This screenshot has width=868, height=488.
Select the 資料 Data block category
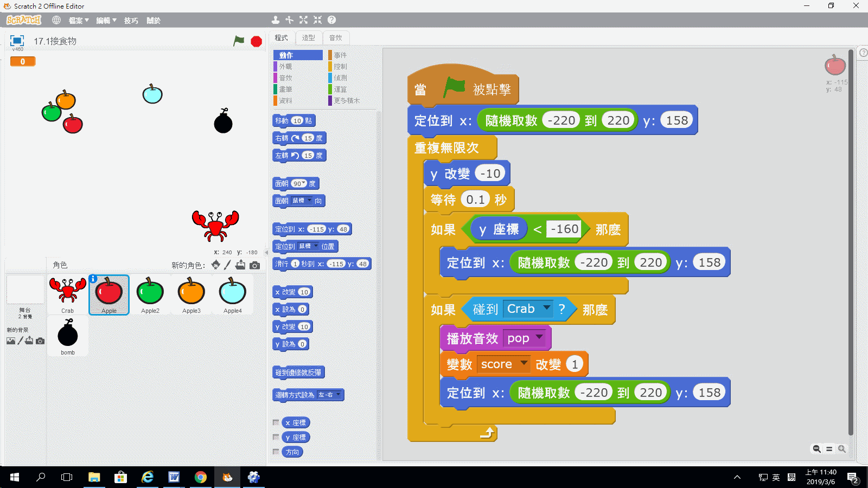click(x=298, y=101)
